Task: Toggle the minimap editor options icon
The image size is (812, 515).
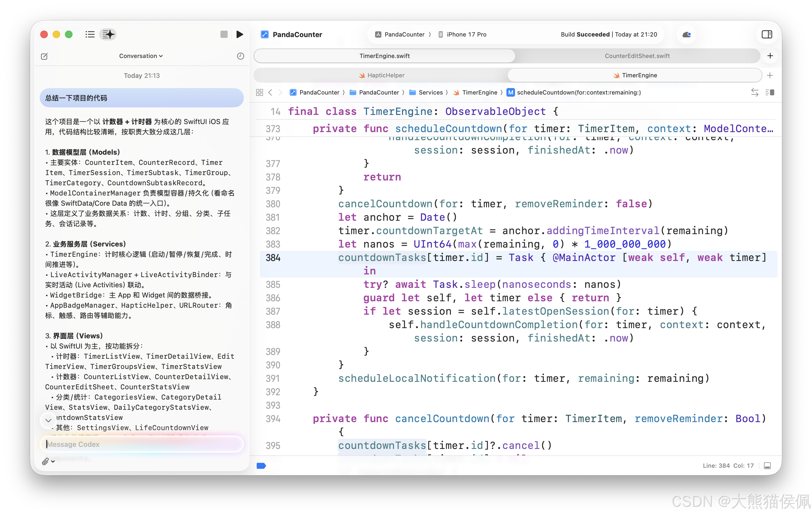Action: [x=770, y=92]
